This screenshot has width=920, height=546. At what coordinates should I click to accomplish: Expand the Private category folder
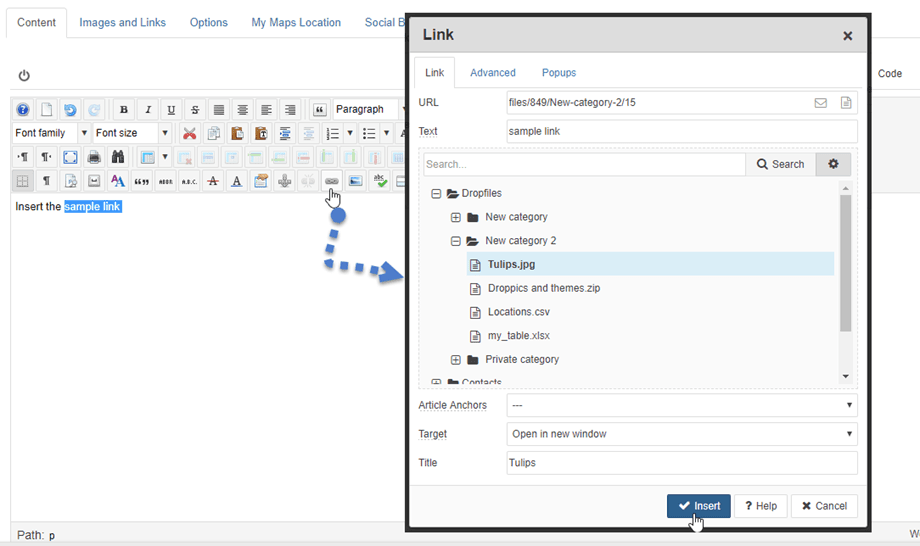coord(456,360)
